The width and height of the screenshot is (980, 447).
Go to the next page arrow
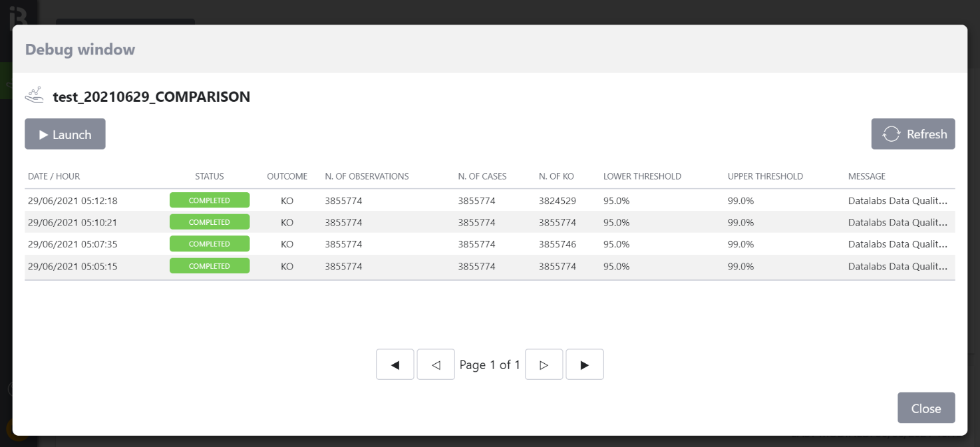point(544,365)
